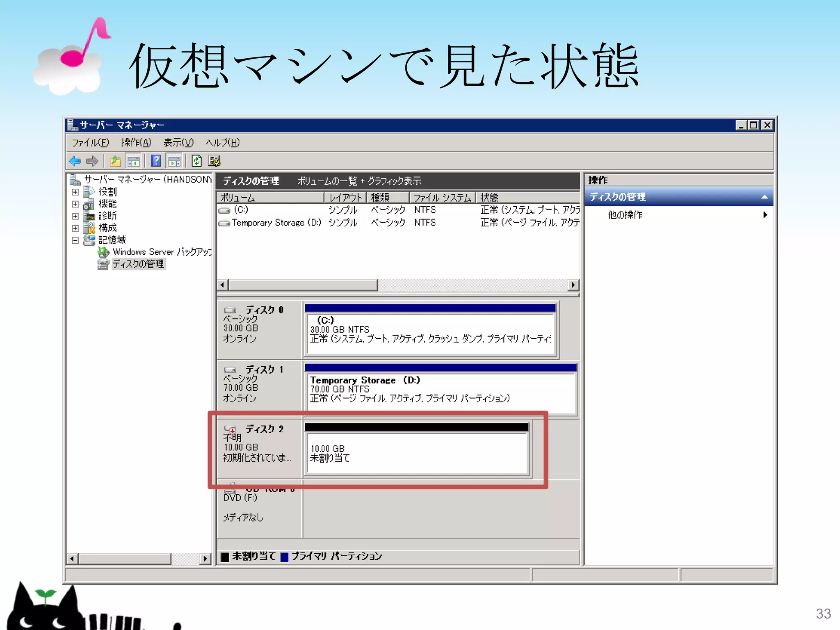The image size is (840, 630).
Task: Select ディスクの管理 tree item
Action: click(139, 264)
